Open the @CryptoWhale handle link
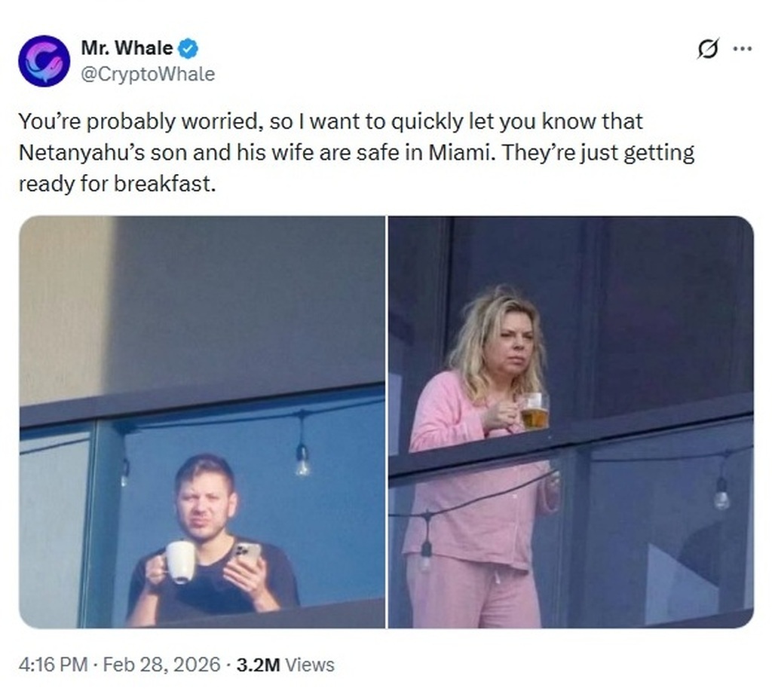 click(x=148, y=74)
